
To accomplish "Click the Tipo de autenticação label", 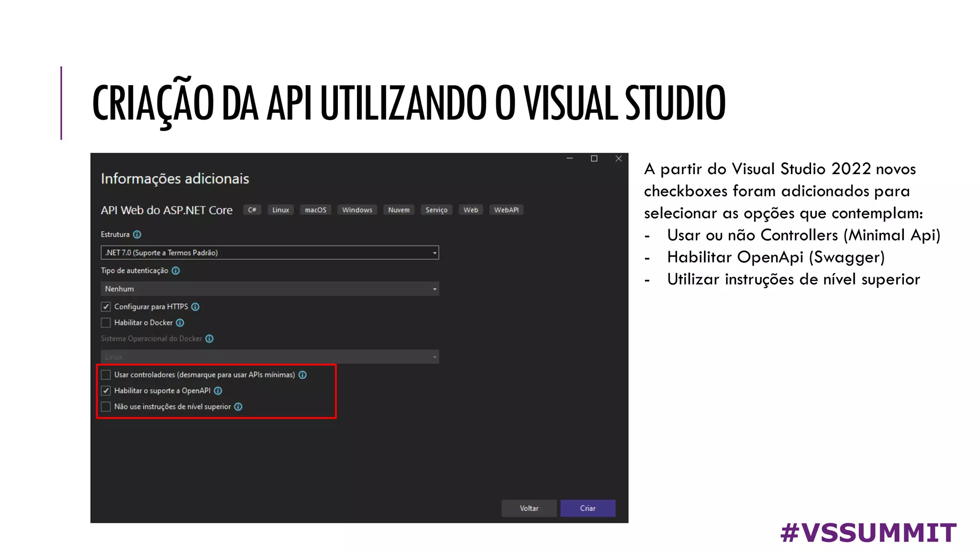I will pos(134,271).
